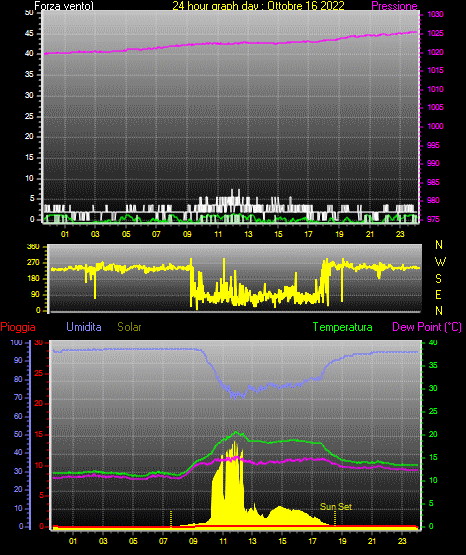Click the 100 humidity axis value
This screenshot has height=555, width=466.
click(16, 342)
